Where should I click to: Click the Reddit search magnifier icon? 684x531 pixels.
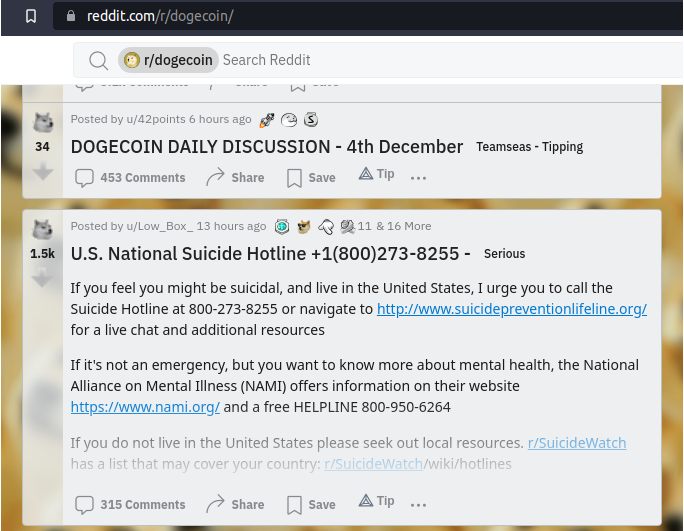[99, 60]
